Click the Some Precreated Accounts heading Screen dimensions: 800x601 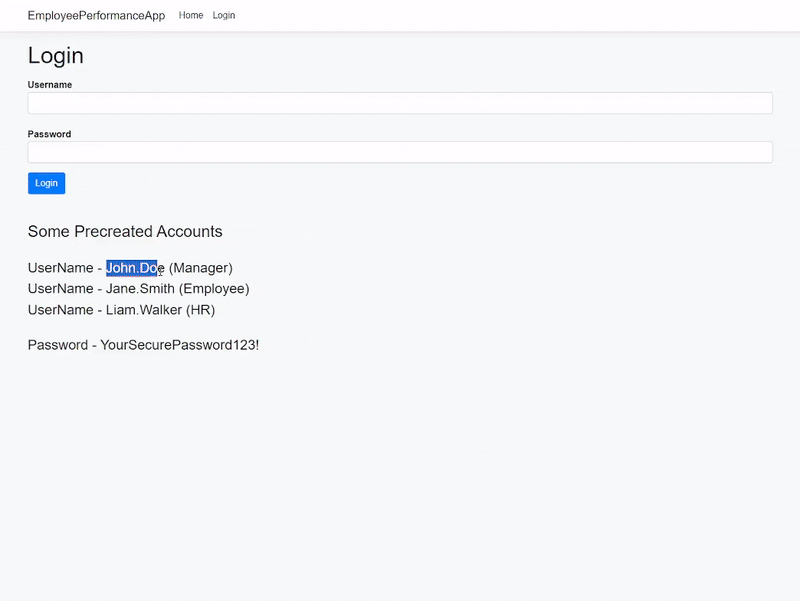125,232
